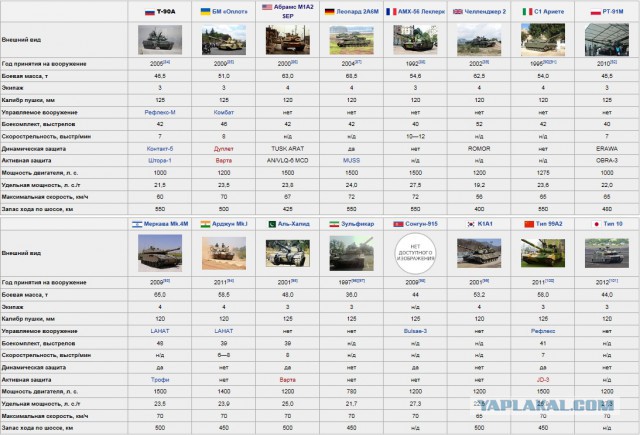The height and width of the screenshot is (435, 640).
Task: Click the US flag beside Абрамс M1A2
Action: pyautogui.click(x=267, y=7)
